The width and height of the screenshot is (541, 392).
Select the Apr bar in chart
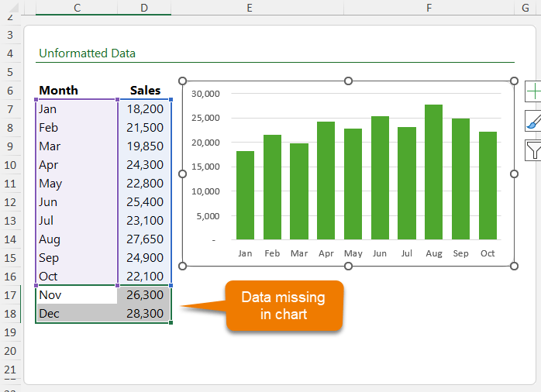(326, 181)
